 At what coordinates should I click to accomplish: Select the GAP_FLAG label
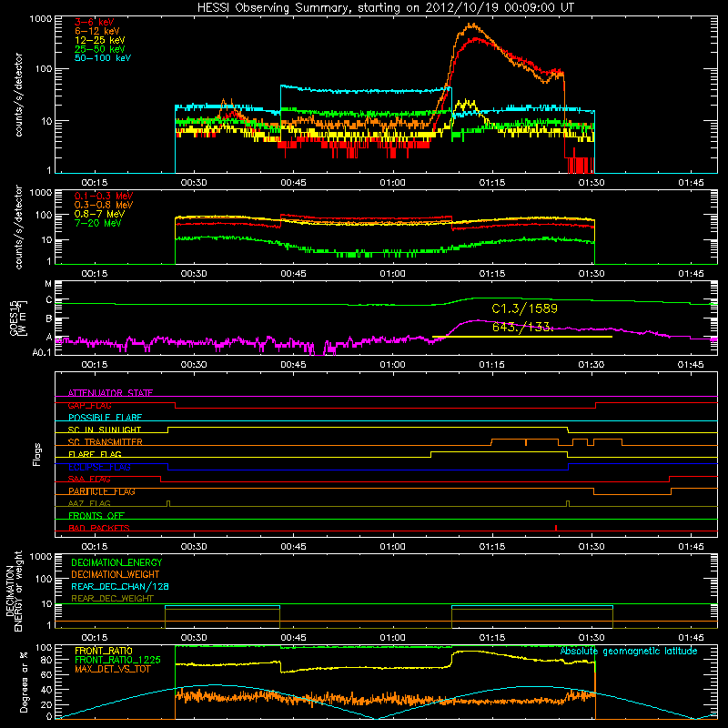89,405
